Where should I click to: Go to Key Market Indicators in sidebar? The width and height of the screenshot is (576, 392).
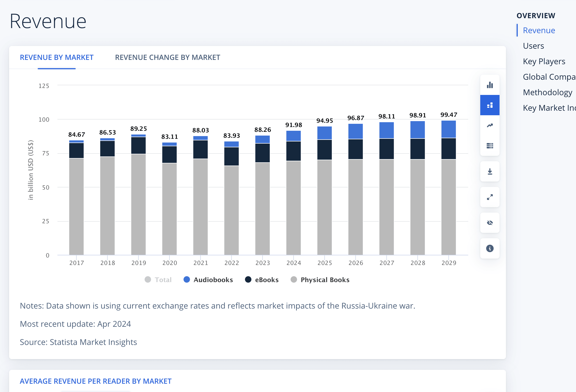point(549,108)
